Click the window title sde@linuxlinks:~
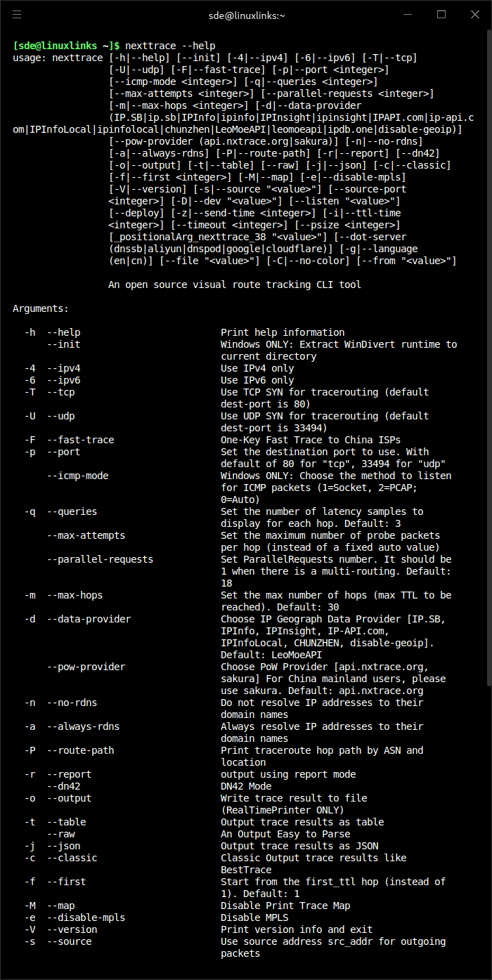 point(245,14)
